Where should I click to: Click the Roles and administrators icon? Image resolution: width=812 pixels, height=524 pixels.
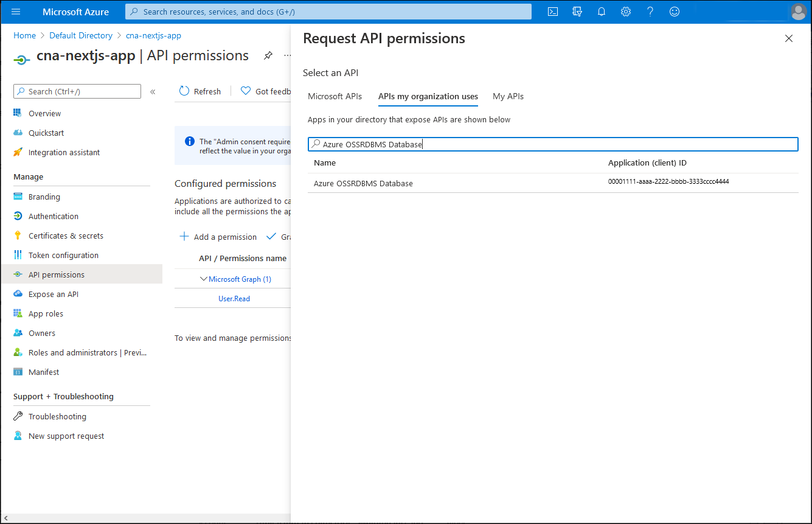tap(18, 352)
